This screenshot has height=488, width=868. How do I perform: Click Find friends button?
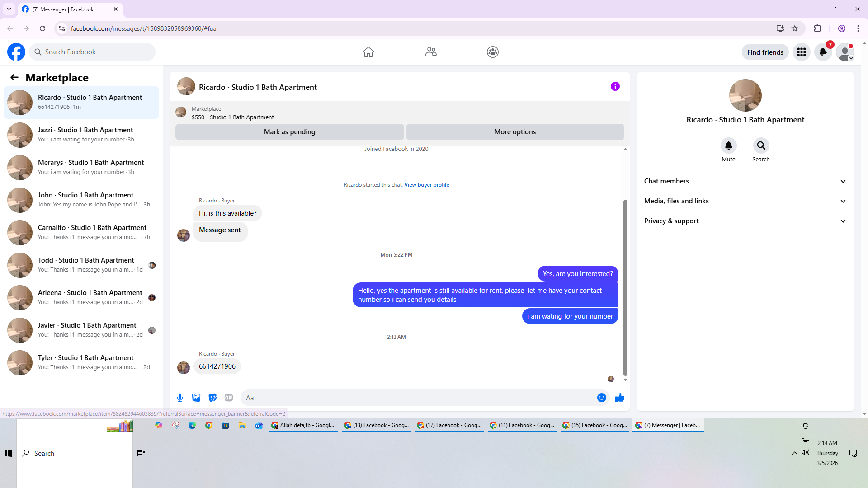765,52
